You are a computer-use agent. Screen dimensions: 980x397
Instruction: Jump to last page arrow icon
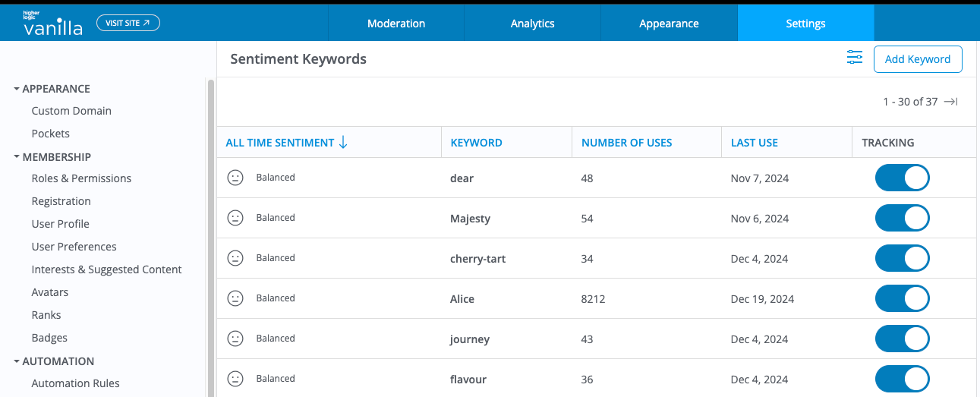[x=950, y=102]
